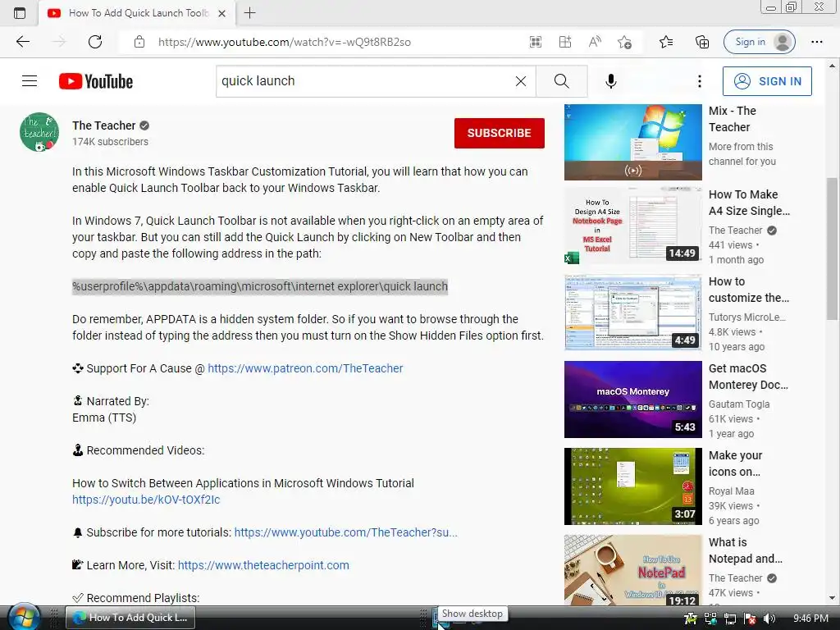Run search with magnifier button
This screenshot has width=840, height=630.
(561, 81)
